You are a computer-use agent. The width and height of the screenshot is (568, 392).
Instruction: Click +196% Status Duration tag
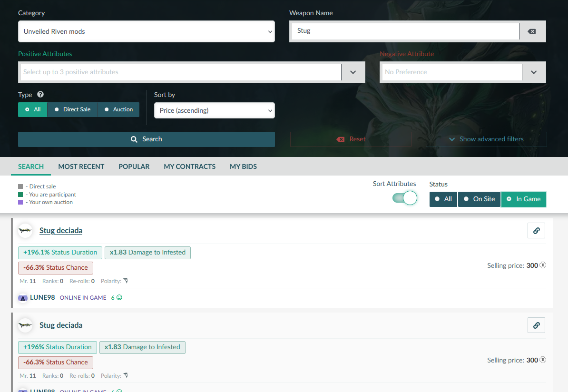(x=57, y=347)
